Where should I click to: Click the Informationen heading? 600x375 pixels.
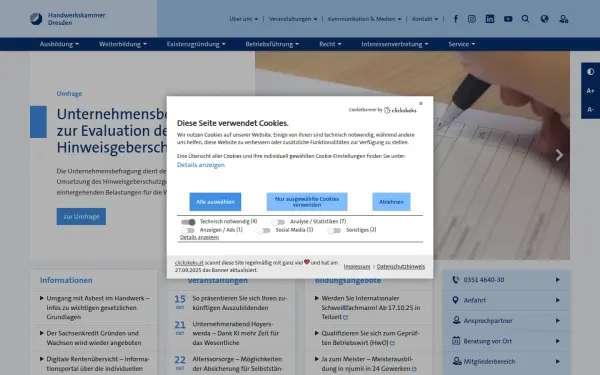click(66, 280)
